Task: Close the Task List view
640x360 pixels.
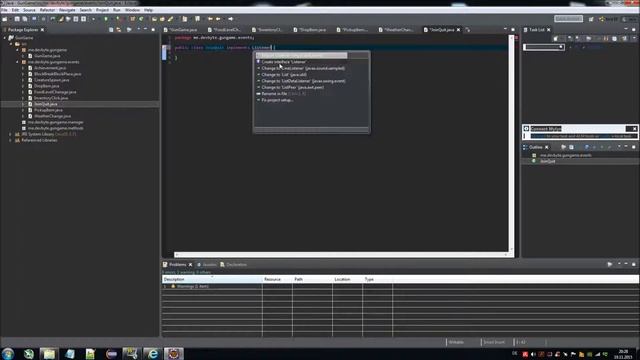Action: 549,30
